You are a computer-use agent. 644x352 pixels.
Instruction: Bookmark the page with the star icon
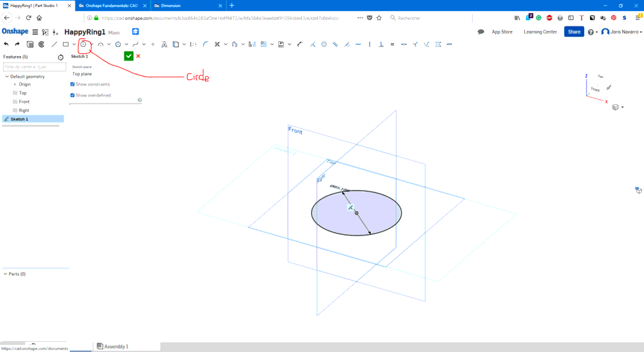pos(379,17)
